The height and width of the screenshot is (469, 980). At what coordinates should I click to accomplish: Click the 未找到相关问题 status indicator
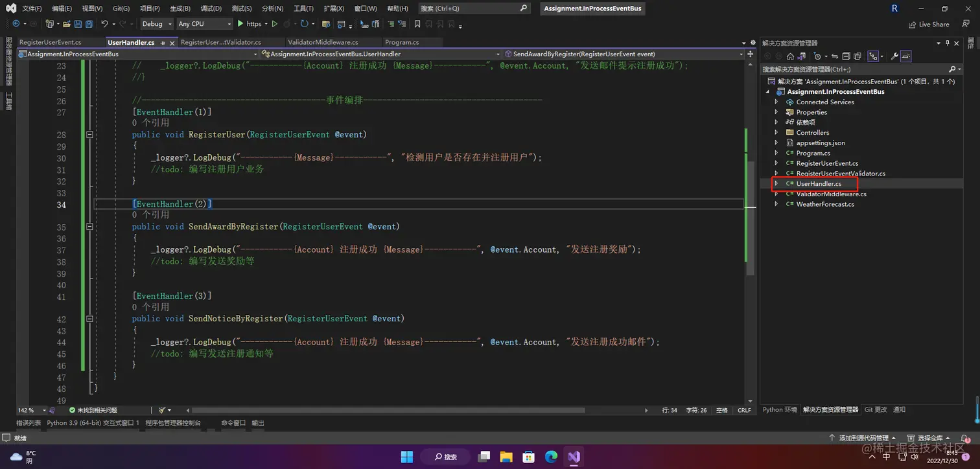pyautogui.click(x=93, y=410)
